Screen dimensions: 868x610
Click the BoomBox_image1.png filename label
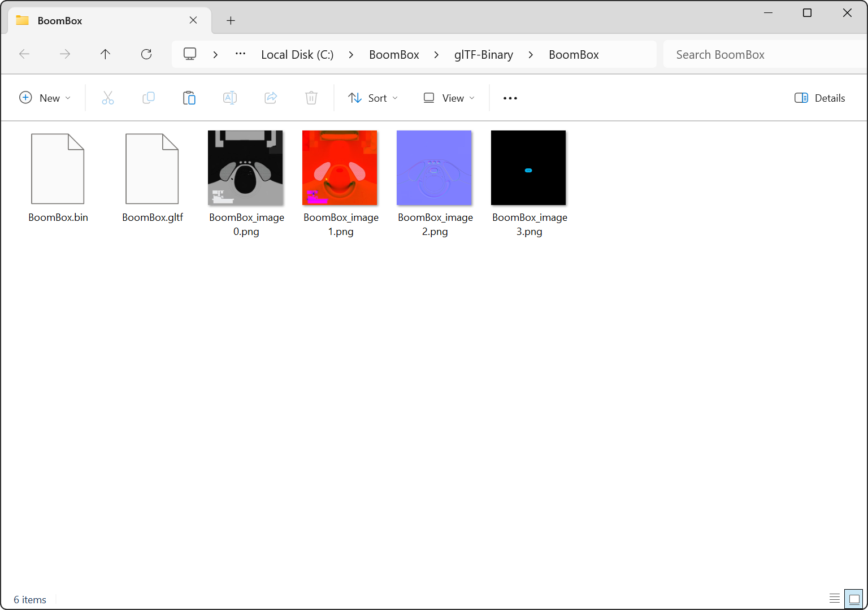[341, 224]
